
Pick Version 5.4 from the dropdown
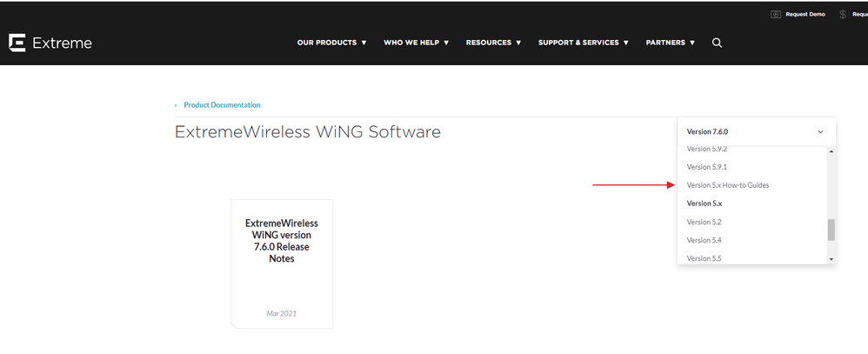[x=704, y=240]
